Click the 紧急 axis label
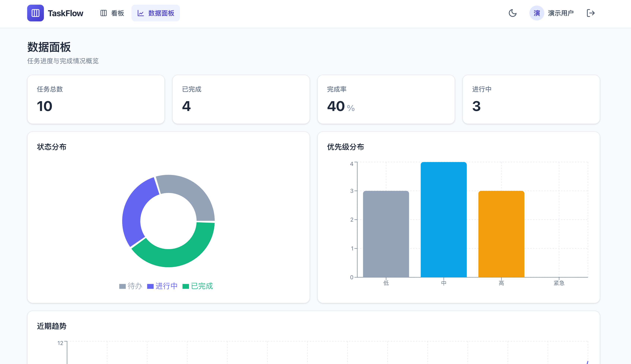 click(559, 283)
